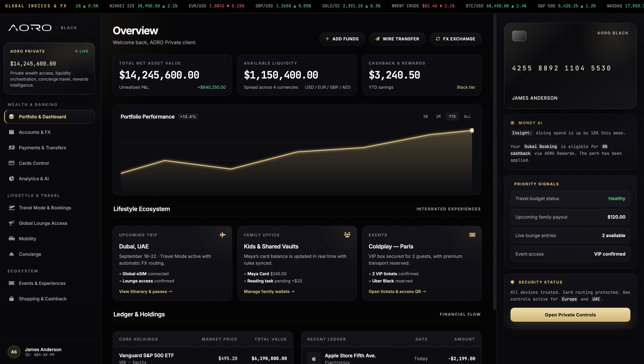Start a WIRE TRANSFER
Viewport: 644px width, 364px height.
[x=397, y=39]
